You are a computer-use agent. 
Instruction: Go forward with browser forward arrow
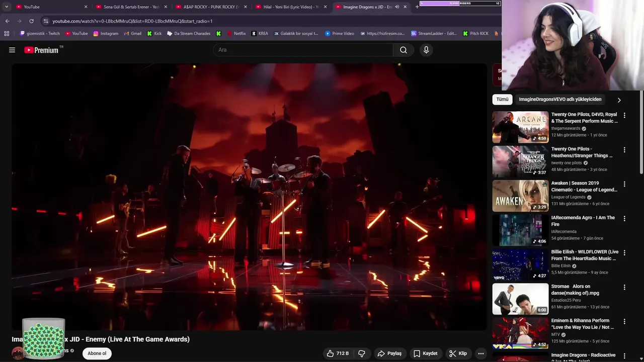(19, 21)
